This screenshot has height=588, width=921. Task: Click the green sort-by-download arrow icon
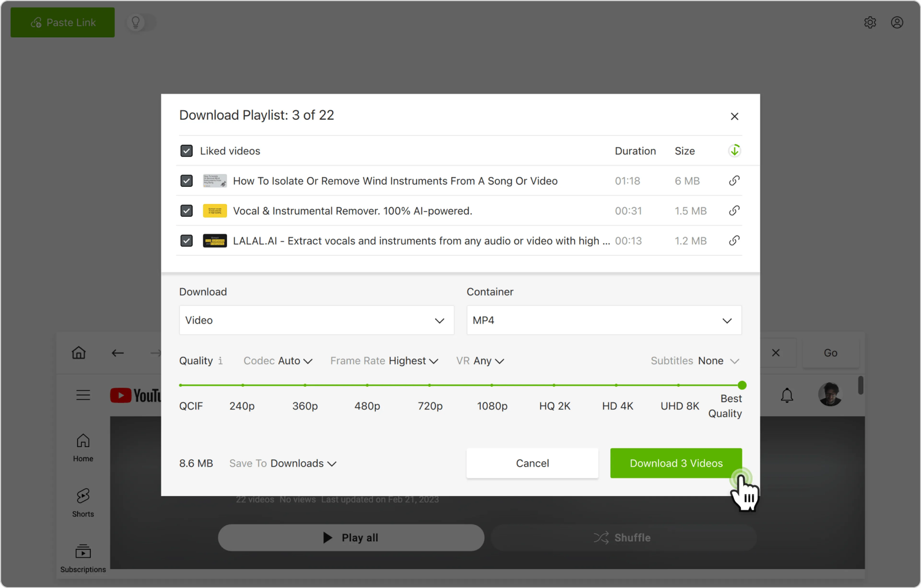click(x=734, y=151)
